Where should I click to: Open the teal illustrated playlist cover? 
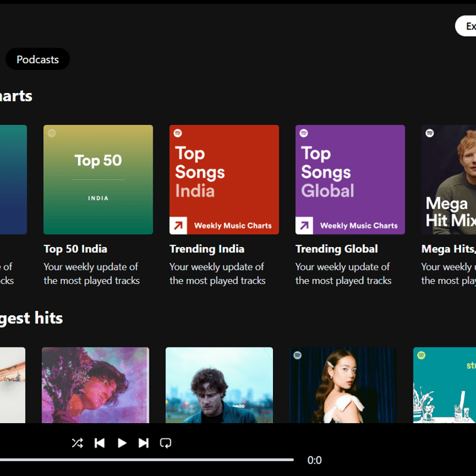click(445, 385)
